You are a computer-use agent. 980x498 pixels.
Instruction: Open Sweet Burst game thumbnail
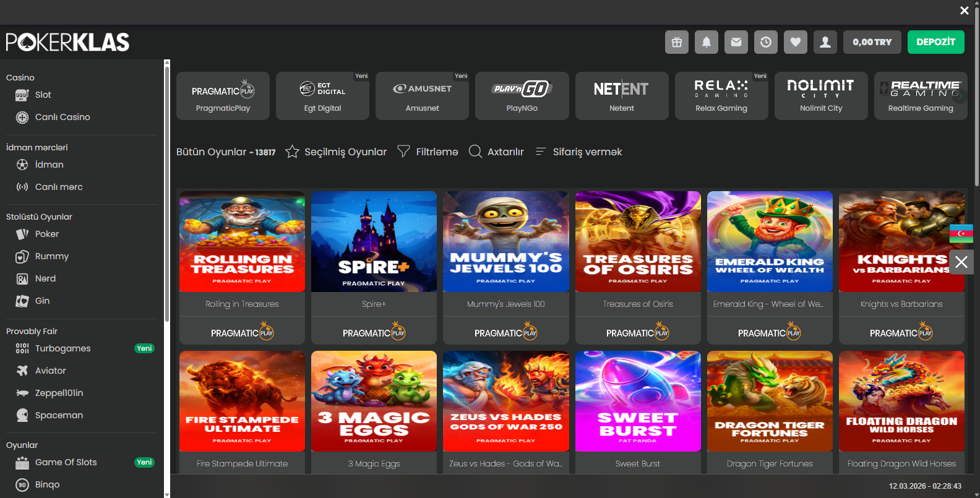coord(638,401)
